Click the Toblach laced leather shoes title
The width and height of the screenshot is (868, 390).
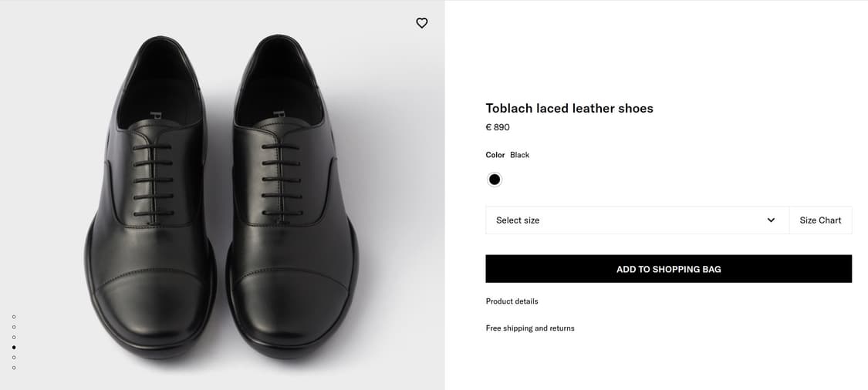[x=569, y=109]
